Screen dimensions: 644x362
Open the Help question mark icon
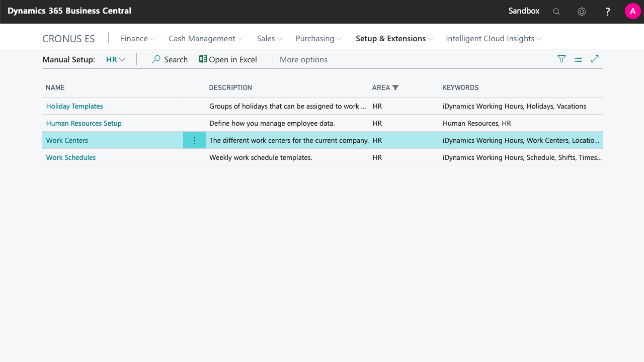pos(607,11)
